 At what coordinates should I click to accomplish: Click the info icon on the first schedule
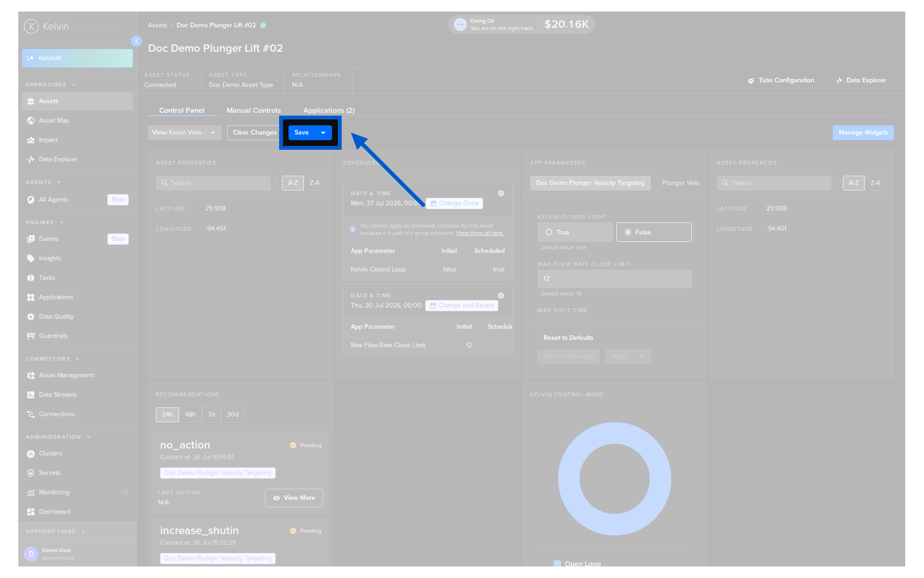[501, 193]
